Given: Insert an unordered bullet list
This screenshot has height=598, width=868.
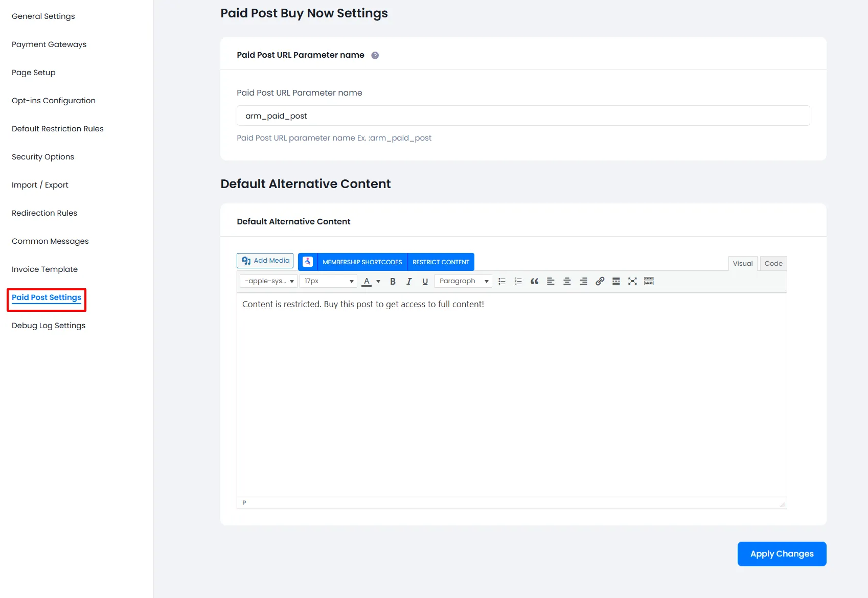Looking at the screenshot, I should click(x=501, y=281).
